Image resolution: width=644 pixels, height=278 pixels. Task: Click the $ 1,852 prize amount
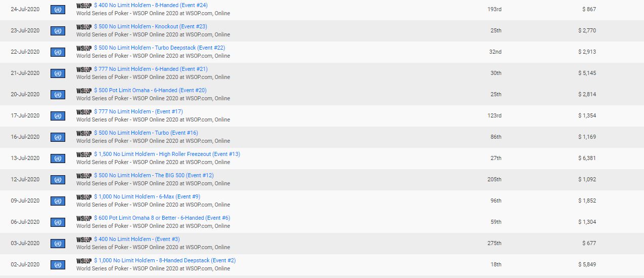click(x=587, y=201)
